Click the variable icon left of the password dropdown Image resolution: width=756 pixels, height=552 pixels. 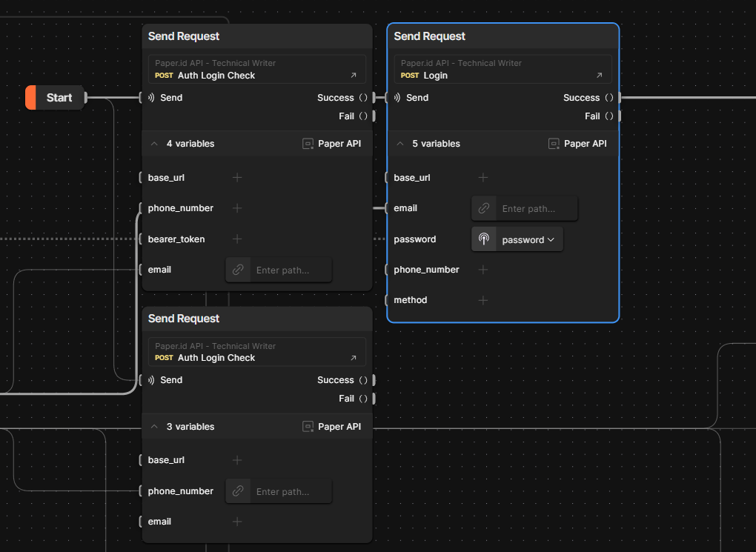click(x=483, y=239)
